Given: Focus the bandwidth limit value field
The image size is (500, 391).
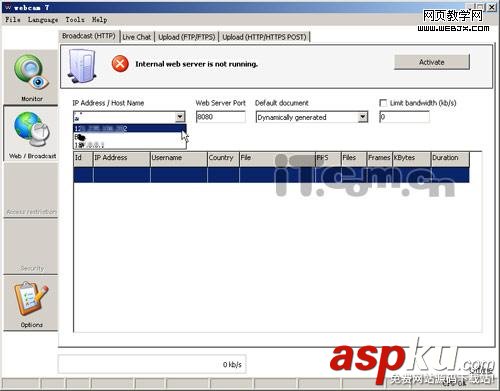Looking at the screenshot, I should coord(404,117).
